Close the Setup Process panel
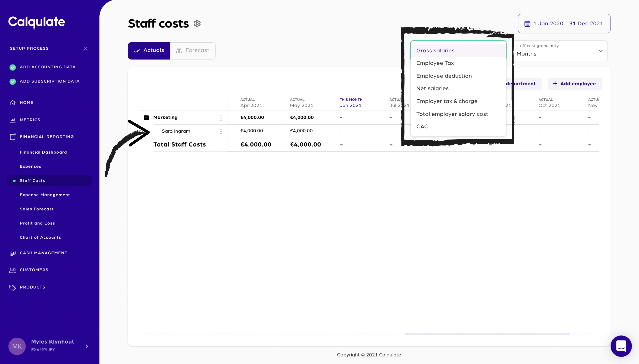The height and width of the screenshot is (364, 639). (x=85, y=49)
